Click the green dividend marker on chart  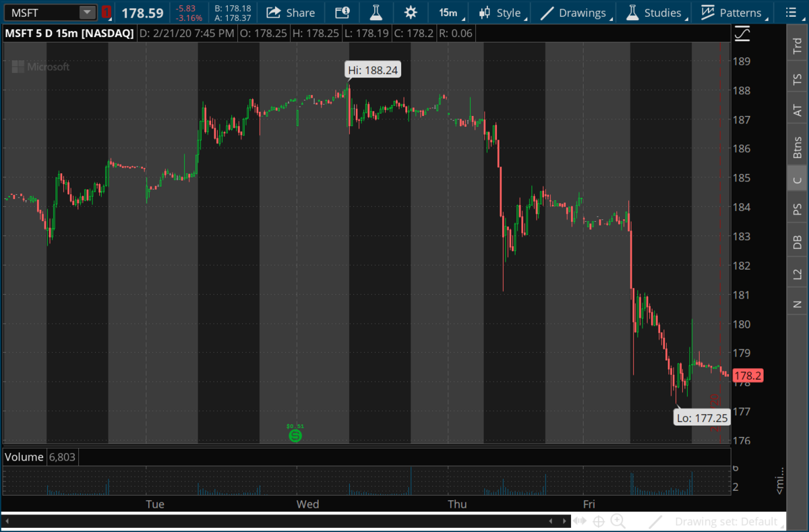click(x=295, y=436)
